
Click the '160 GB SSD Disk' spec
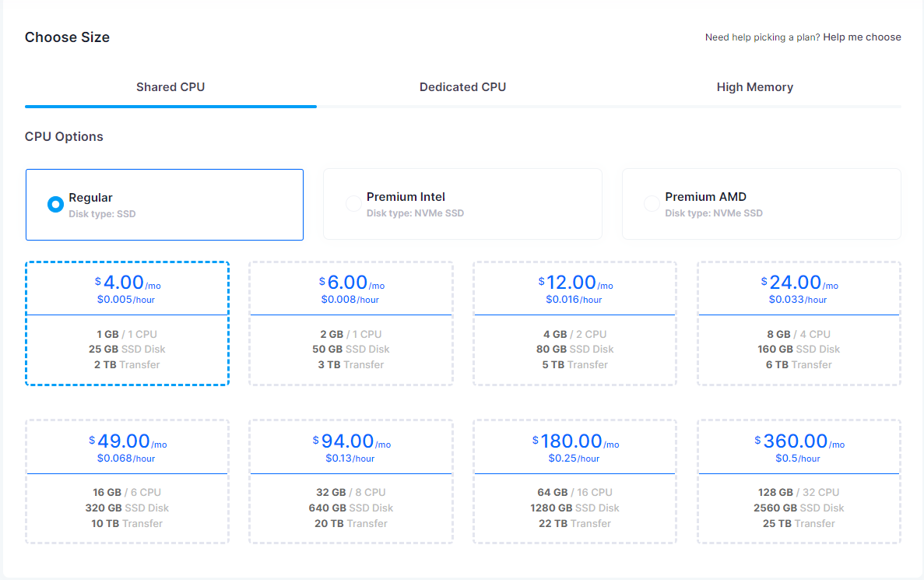tap(799, 350)
